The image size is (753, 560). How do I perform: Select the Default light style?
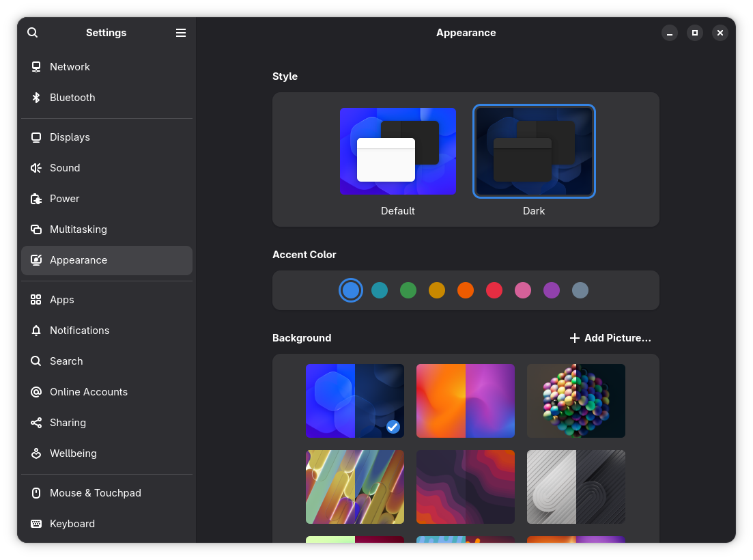397,152
